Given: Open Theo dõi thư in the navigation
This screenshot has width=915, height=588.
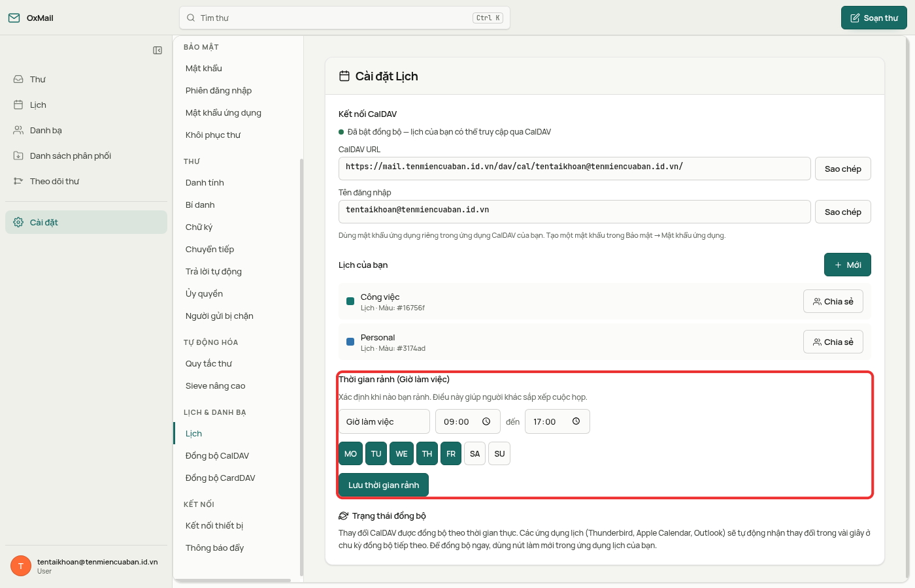Looking at the screenshot, I should pos(86,181).
